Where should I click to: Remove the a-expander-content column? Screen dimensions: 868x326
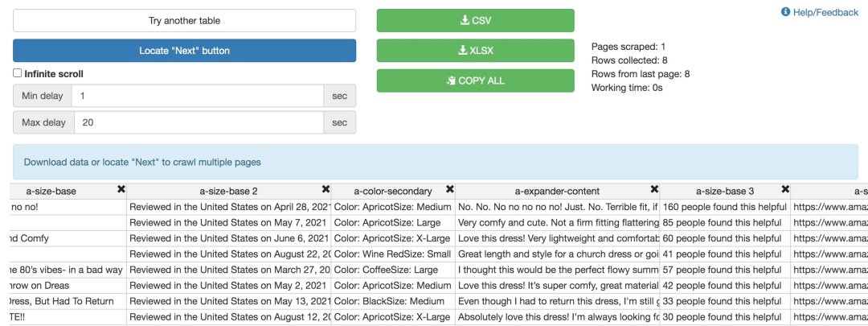click(654, 189)
